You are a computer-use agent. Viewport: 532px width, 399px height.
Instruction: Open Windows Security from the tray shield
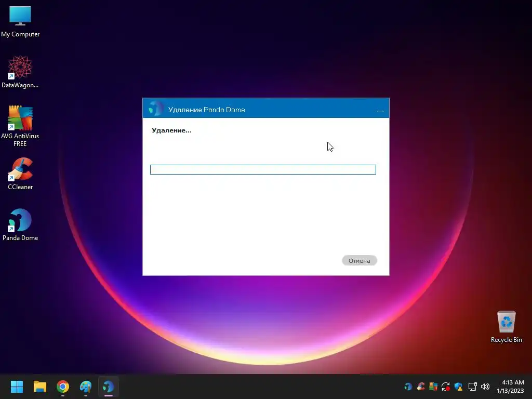458,387
